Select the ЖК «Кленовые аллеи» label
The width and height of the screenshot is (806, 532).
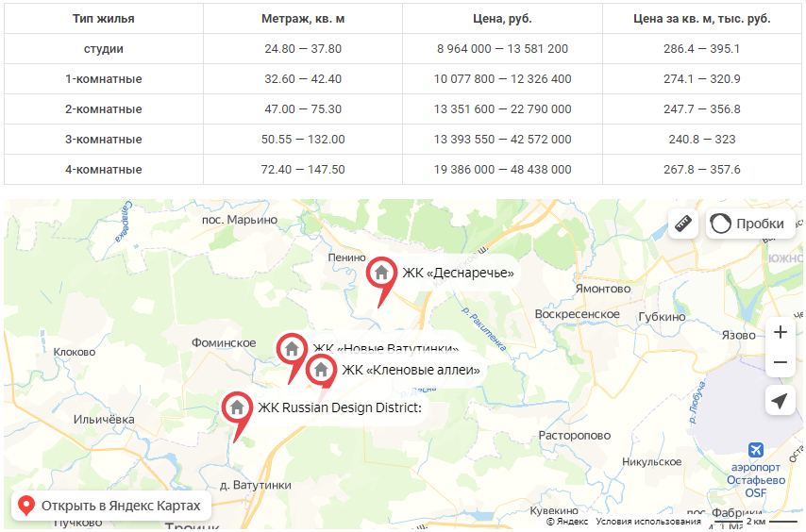[x=411, y=370]
